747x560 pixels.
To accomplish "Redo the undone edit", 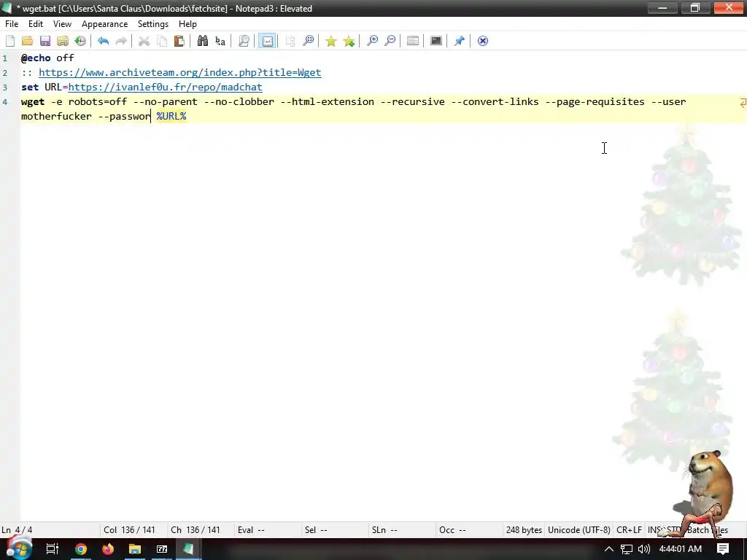I will point(121,41).
